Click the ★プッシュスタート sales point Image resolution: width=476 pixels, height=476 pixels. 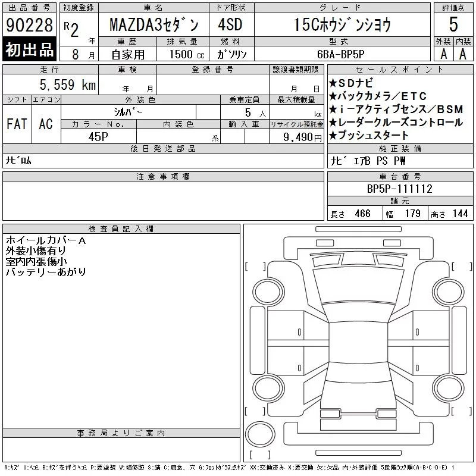click(369, 135)
